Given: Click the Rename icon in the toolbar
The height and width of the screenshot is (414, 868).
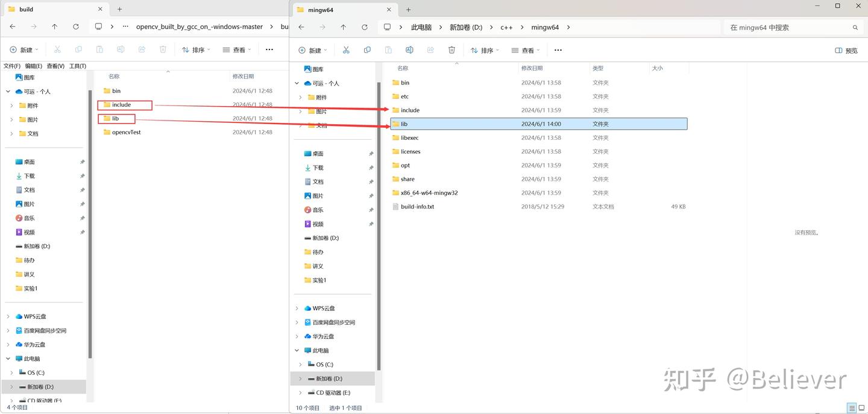Looking at the screenshot, I should pyautogui.click(x=409, y=50).
